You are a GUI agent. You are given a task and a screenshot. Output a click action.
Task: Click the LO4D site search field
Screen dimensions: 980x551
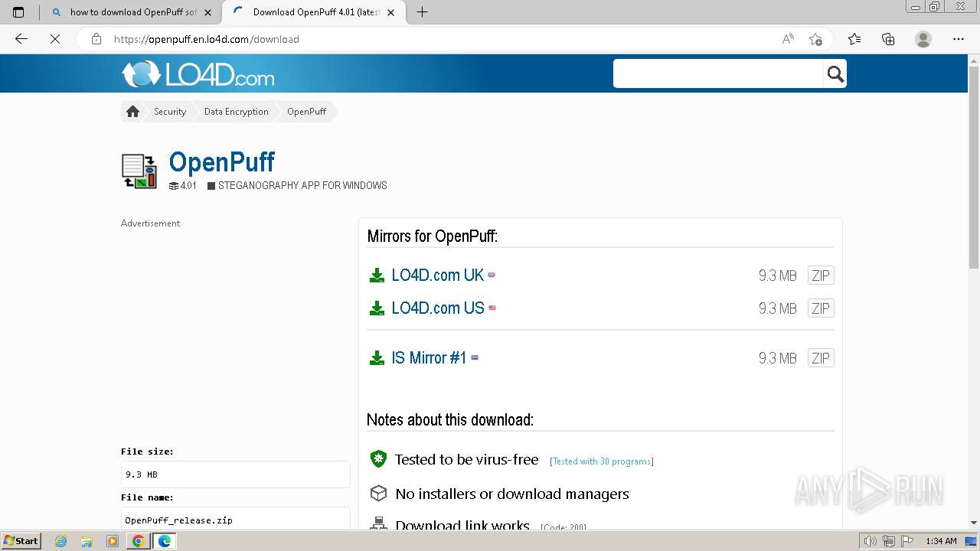click(718, 73)
